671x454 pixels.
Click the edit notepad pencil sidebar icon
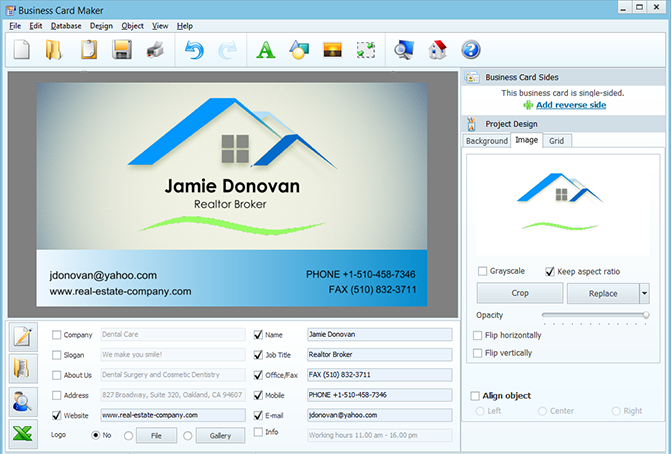coord(23,336)
